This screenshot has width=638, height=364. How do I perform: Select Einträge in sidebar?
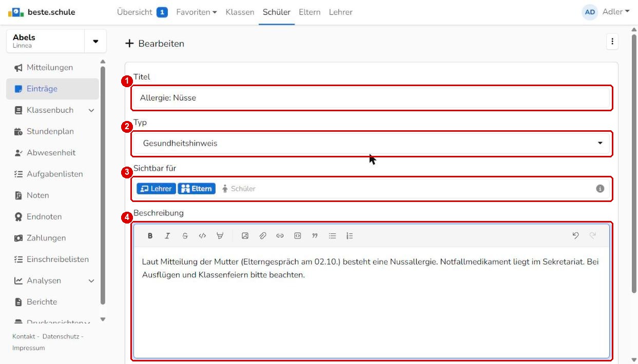(52, 89)
